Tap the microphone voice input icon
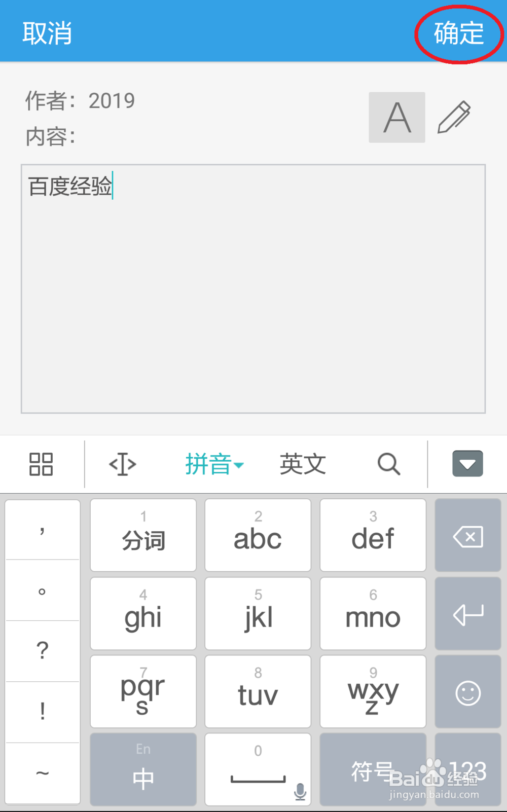Viewport: 507px width, 812px height. (300, 791)
